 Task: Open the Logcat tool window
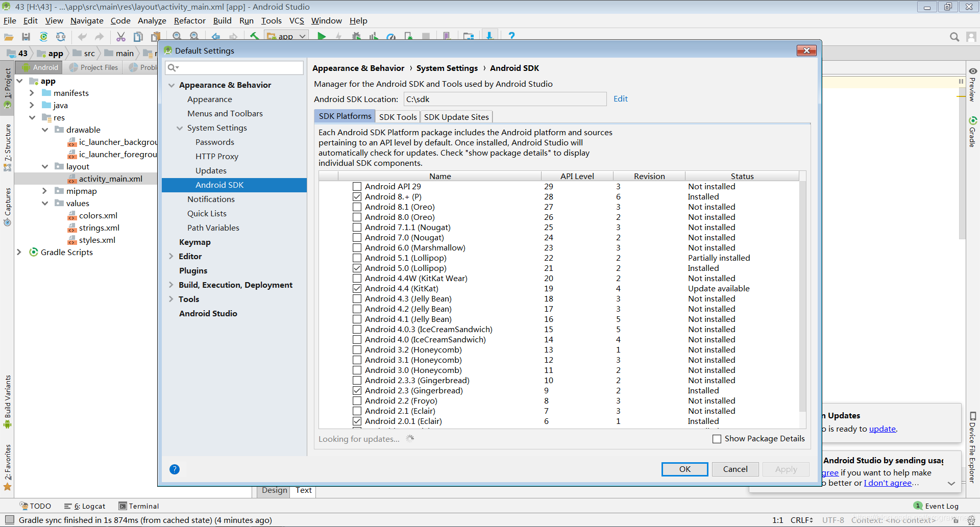(x=85, y=506)
